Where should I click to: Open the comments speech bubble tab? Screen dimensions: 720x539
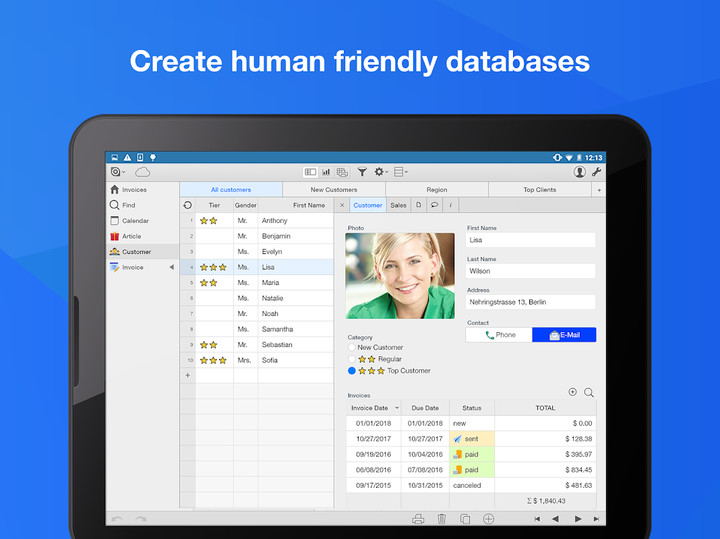coord(434,205)
